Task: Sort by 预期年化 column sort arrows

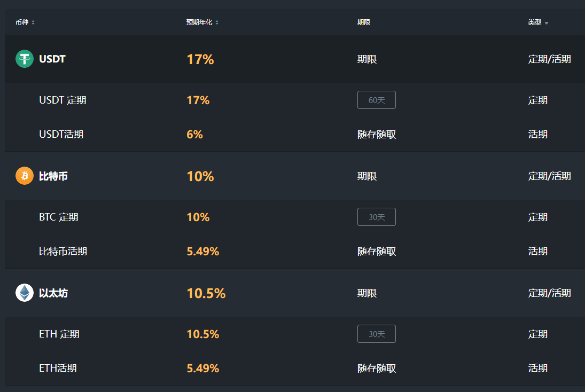Action: click(217, 22)
